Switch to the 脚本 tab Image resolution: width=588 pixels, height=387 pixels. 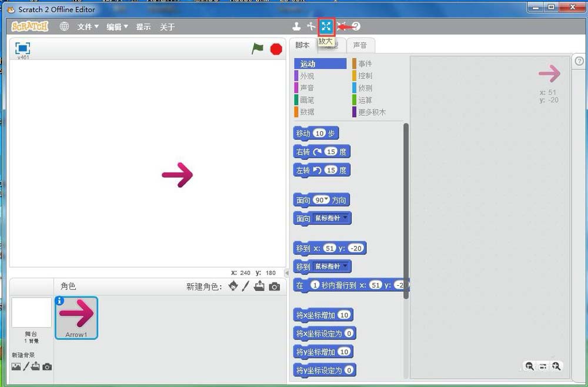pos(303,45)
